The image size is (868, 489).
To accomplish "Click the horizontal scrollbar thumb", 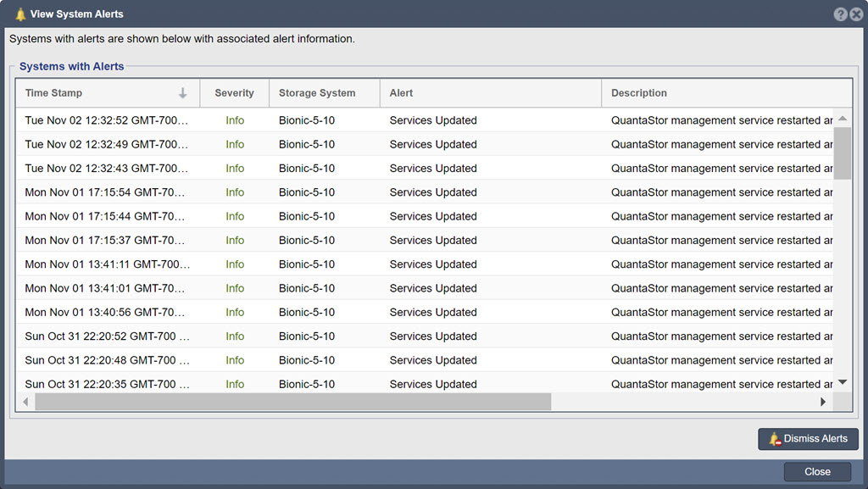I will point(292,402).
